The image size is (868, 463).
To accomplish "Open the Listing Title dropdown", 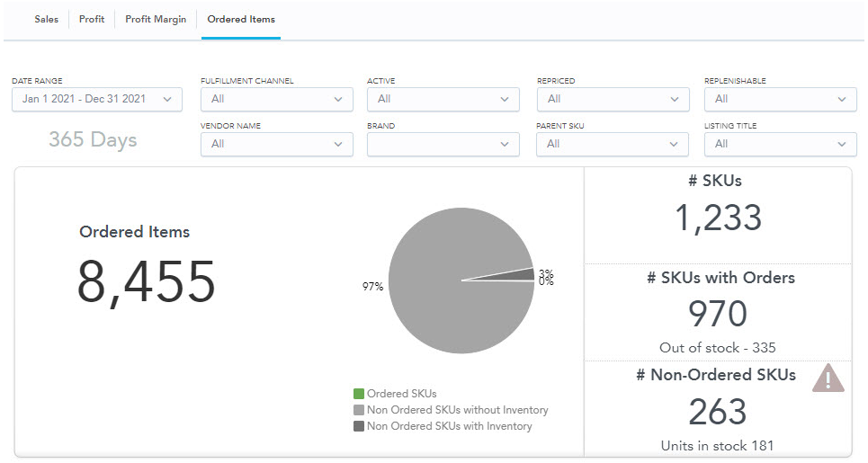I will click(781, 145).
